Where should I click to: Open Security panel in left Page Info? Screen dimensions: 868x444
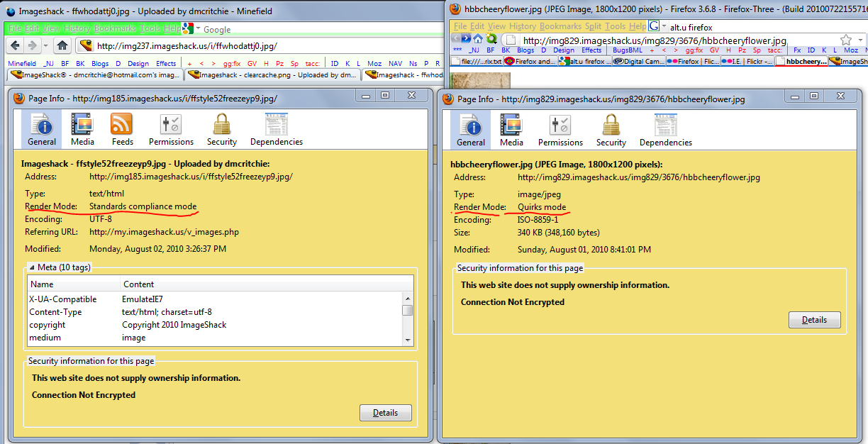point(222,129)
